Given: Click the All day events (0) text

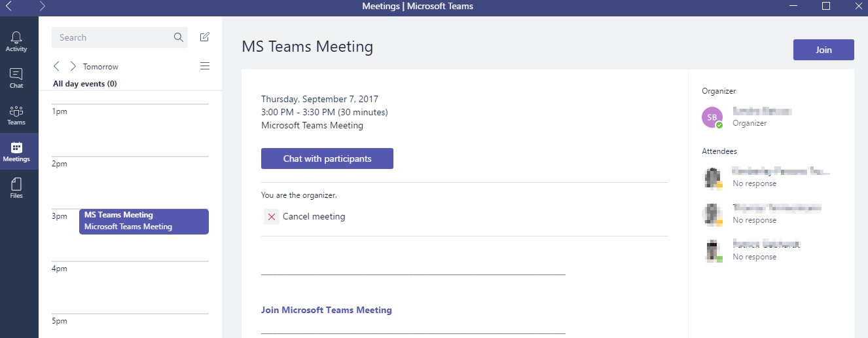Looking at the screenshot, I should point(85,84).
